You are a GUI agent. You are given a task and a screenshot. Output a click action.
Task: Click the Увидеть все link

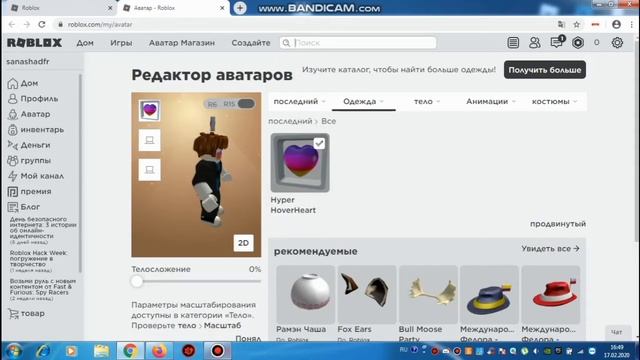click(550, 248)
